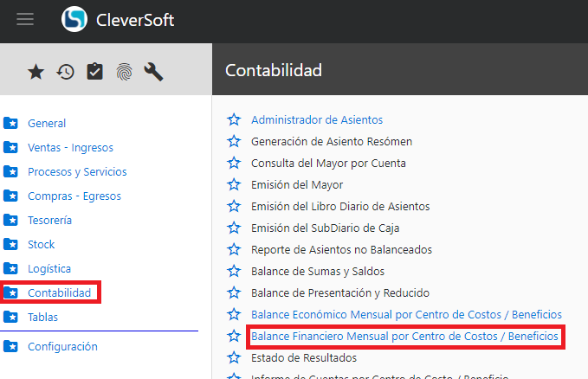The width and height of the screenshot is (588, 379).
Task: Open the wrench tools icon
Action: click(153, 72)
